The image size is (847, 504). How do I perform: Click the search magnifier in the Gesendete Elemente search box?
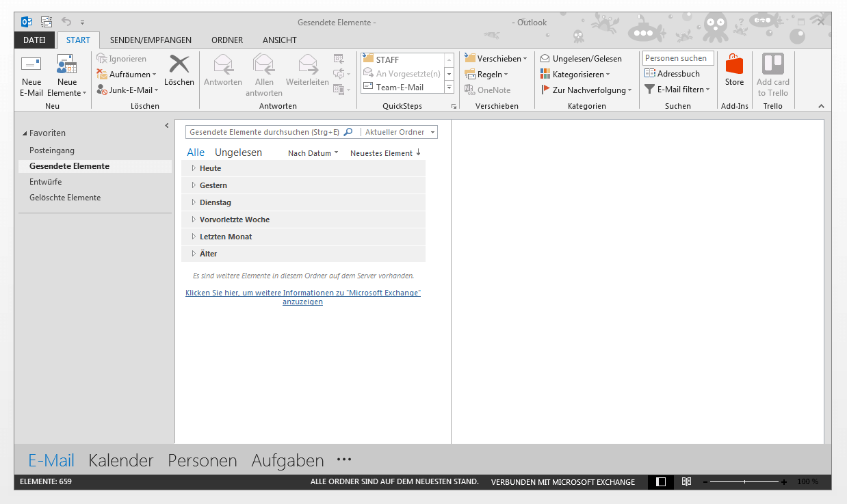pyautogui.click(x=348, y=132)
